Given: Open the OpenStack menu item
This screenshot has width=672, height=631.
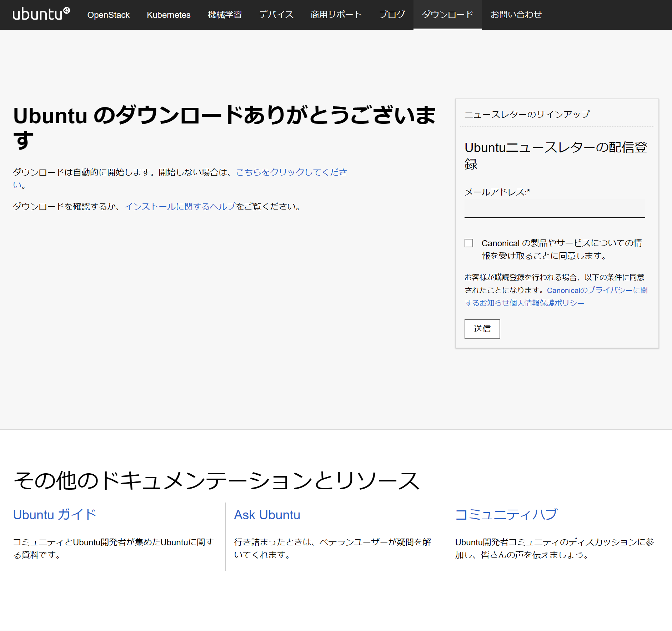Looking at the screenshot, I should click(x=109, y=15).
